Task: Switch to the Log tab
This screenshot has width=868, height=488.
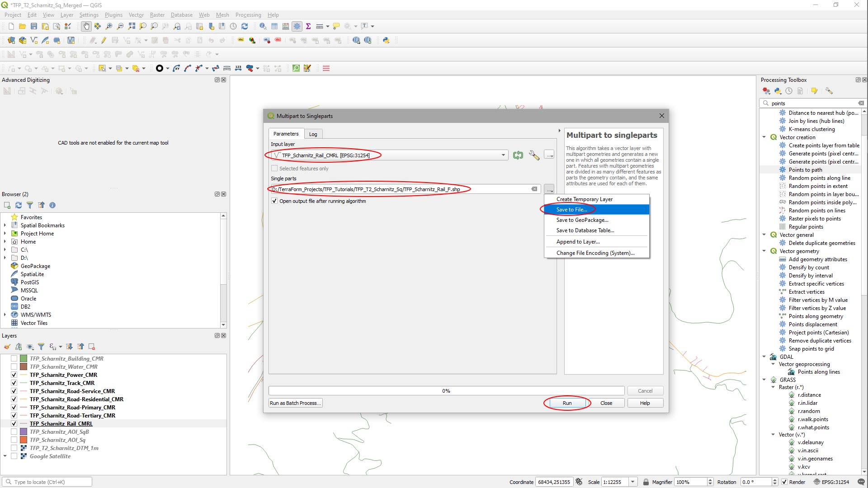Action: [313, 134]
